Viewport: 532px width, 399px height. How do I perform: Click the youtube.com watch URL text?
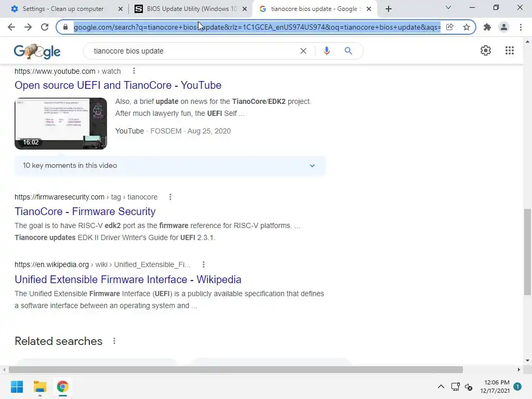tap(68, 71)
